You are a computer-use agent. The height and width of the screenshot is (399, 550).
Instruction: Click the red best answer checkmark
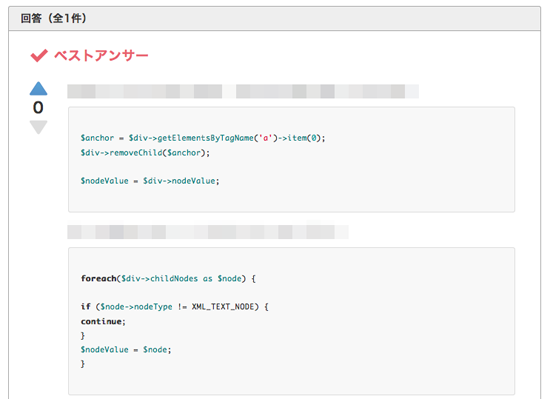[39, 55]
